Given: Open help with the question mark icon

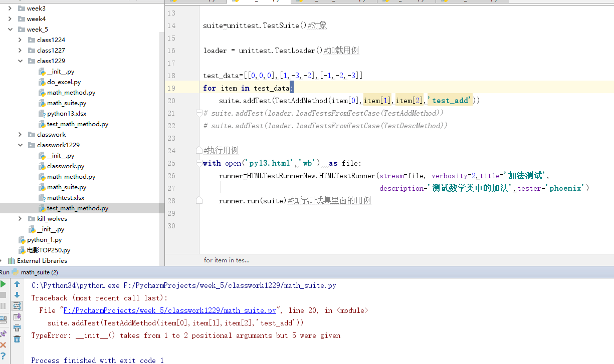Looking at the screenshot, I should [4, 356].
